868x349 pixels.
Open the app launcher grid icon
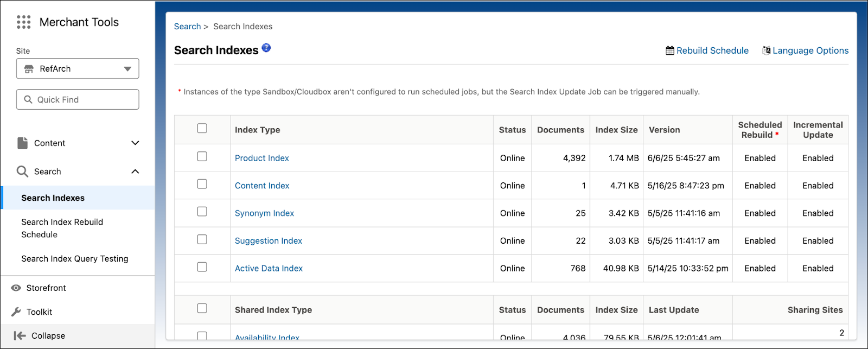pos(23,22)
